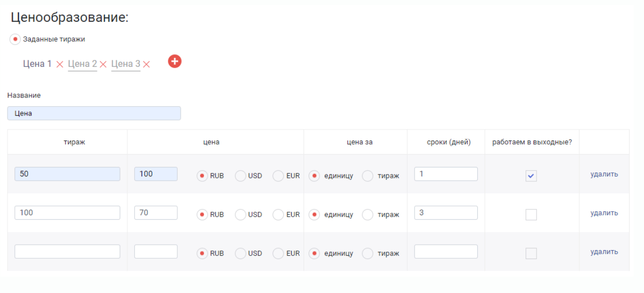This screenshot has height=293, width=644.
Task: Open the Цена 3 tab
Action: pos(125,64)
